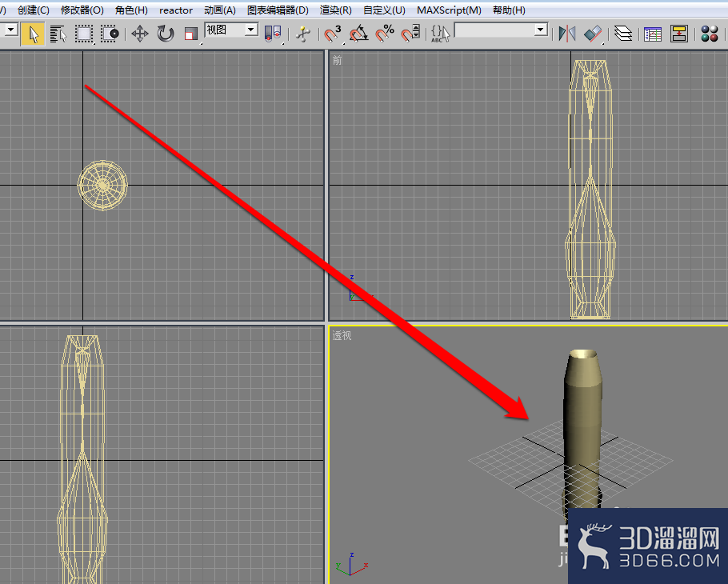Open the Schematic View icon
Image resolution: width=728 pixels, height=584 pixels.
click(678, 34)
